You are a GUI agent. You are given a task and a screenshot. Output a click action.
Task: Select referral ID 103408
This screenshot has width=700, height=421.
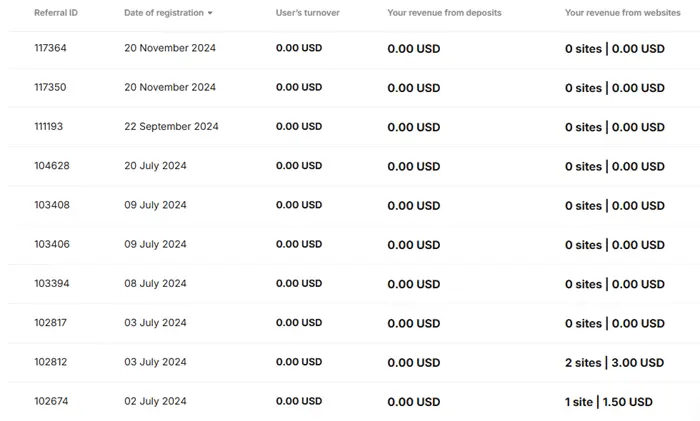(x=52, y=205)
